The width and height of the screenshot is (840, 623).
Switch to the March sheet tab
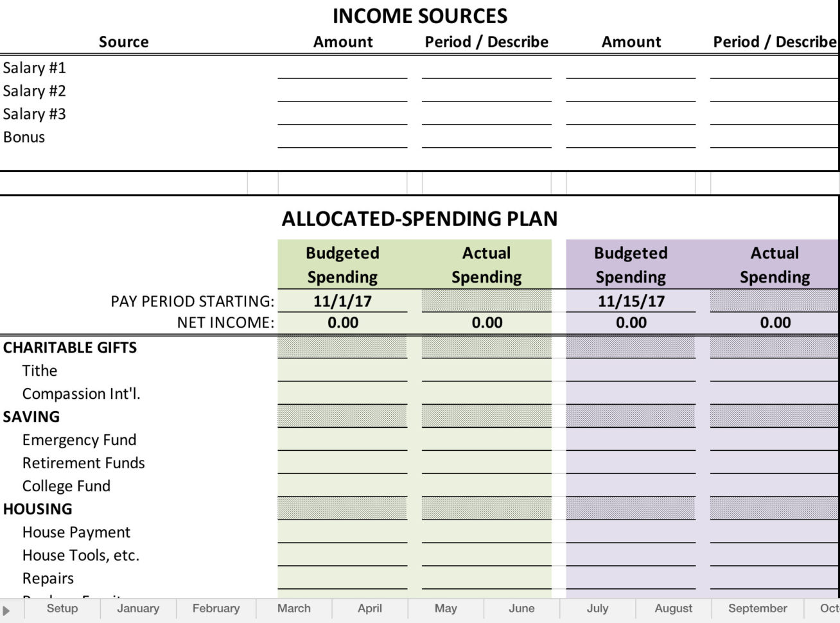[x=293, y=608]
